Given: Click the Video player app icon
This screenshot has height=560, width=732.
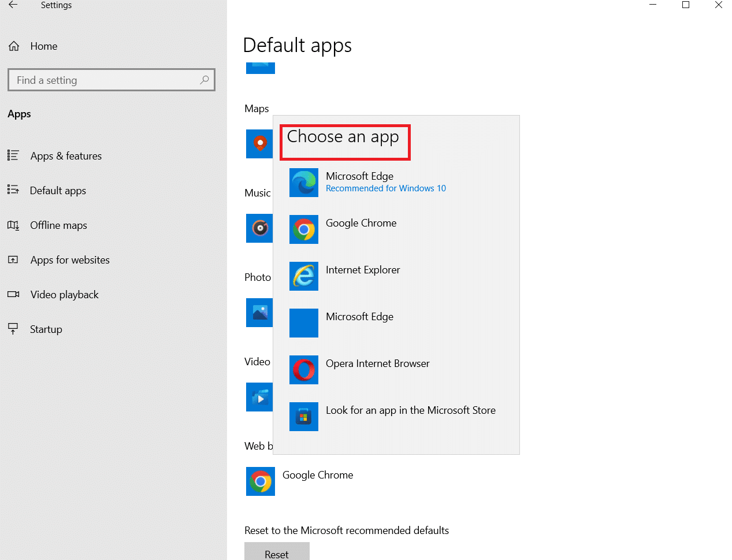Looking at the screenshot, I should click(260, 397).
